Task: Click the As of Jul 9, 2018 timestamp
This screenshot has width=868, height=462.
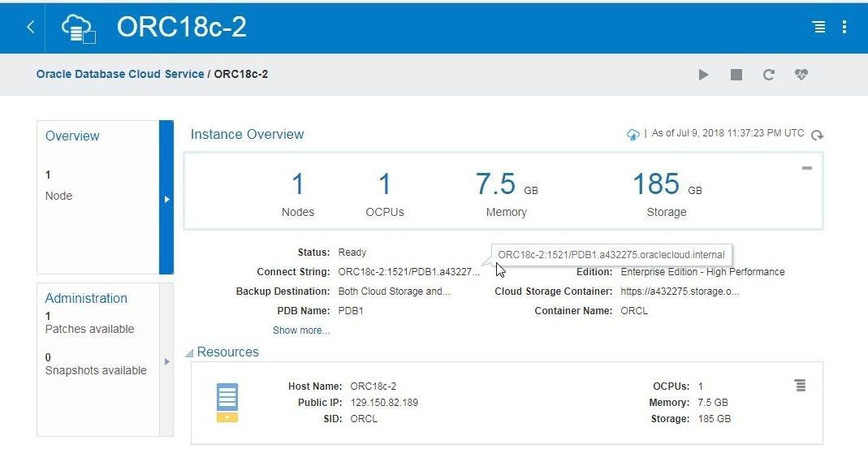Action: point(728,133)
